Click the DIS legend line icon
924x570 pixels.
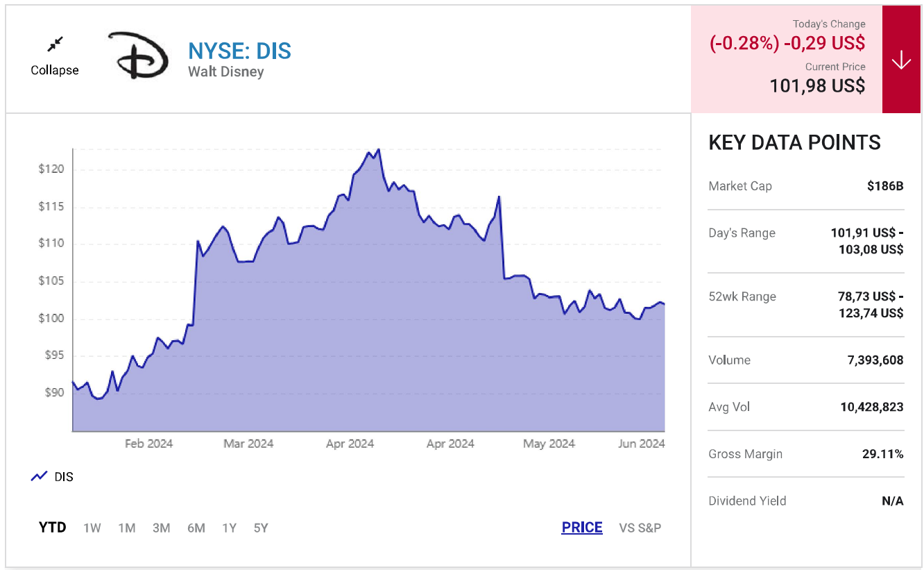click(x=39, y=477)
